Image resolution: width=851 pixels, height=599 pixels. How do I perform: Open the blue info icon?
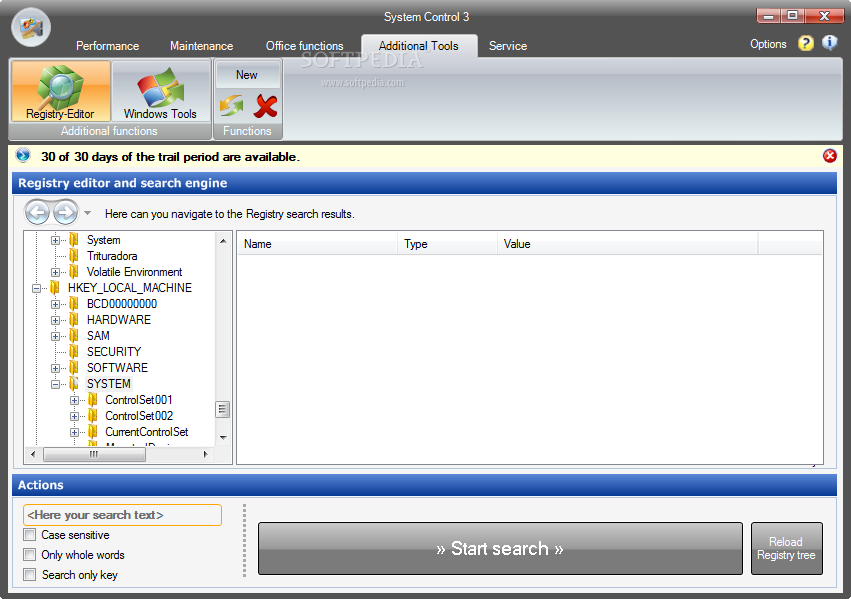(x=829, y=43)
